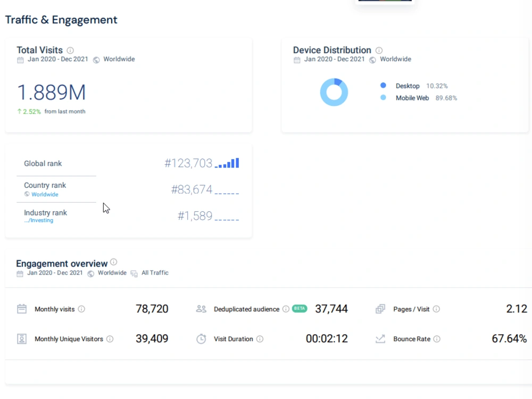Image resolution: width=532 pixels, height=399 pixels.
Task: Click the Monthly visits calendar icon
Action: (x=22, y=309)
